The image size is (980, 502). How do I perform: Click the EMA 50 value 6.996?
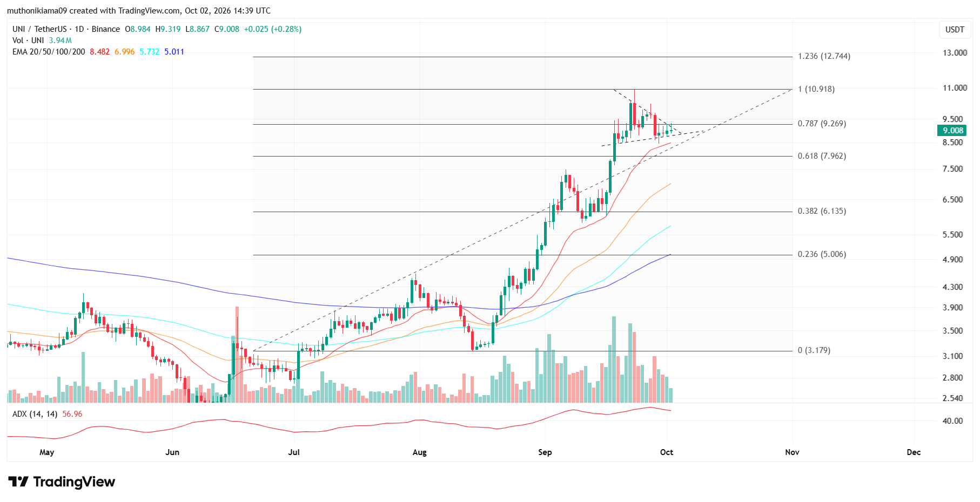tap(124, 52)
